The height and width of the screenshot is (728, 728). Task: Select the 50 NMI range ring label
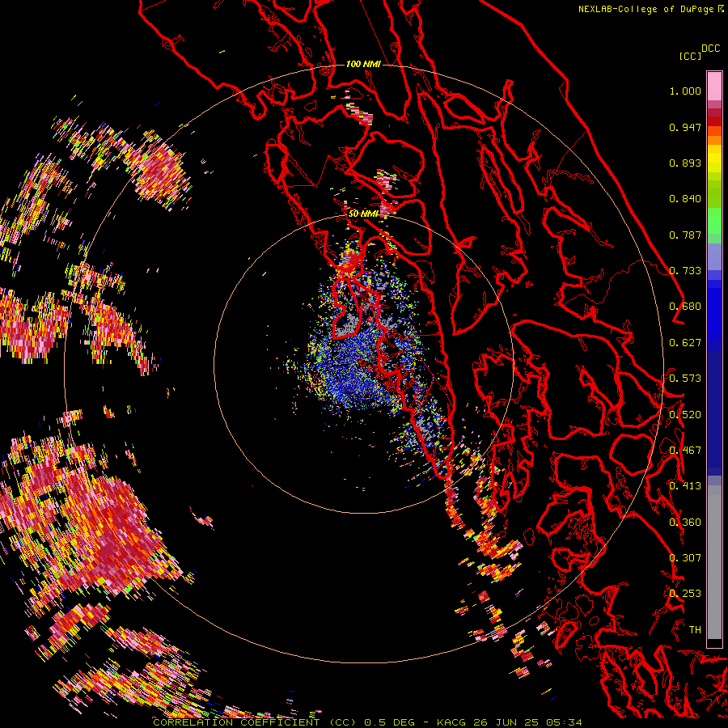(363, 214)
